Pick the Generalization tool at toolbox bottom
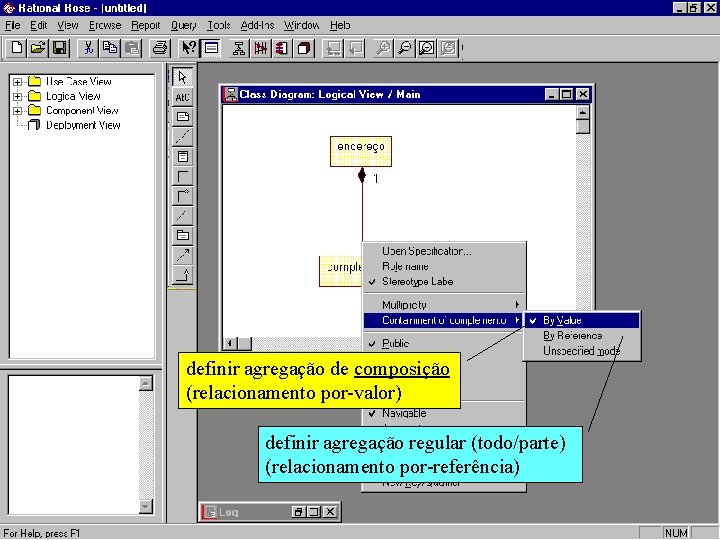Viewport: 720px width, 540px height. click(183, 275)
